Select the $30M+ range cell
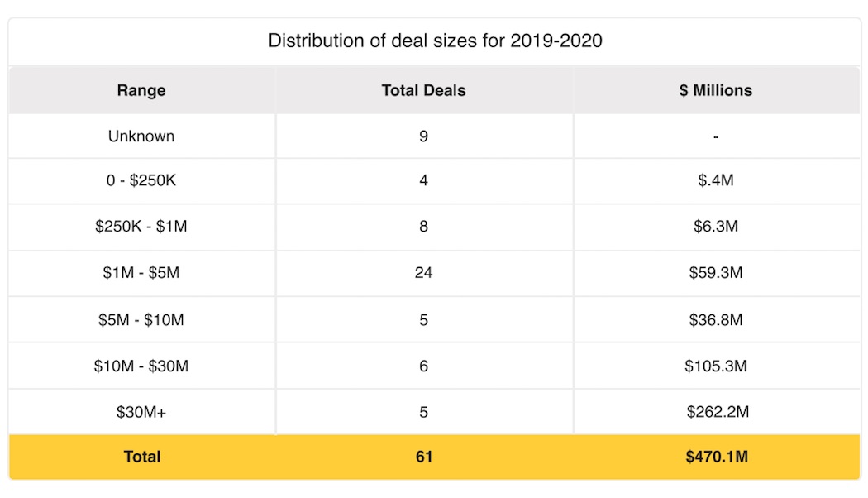 [x=141, y=411]
